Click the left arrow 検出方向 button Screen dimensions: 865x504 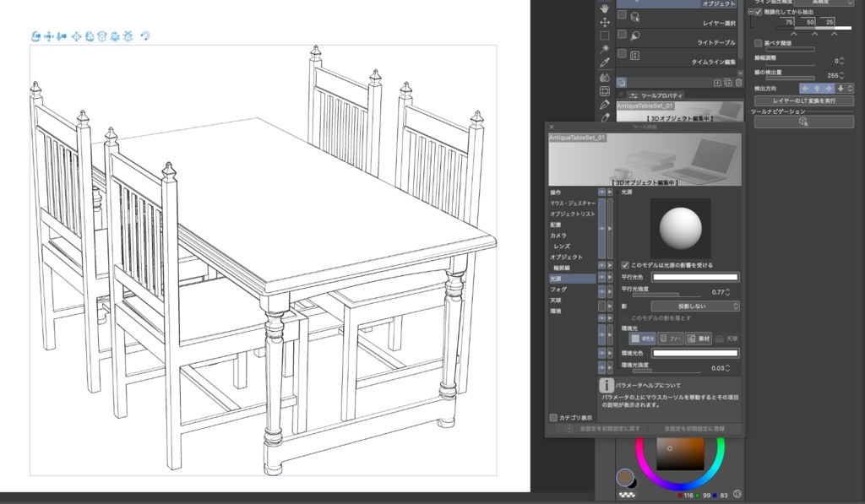(805, 89)
